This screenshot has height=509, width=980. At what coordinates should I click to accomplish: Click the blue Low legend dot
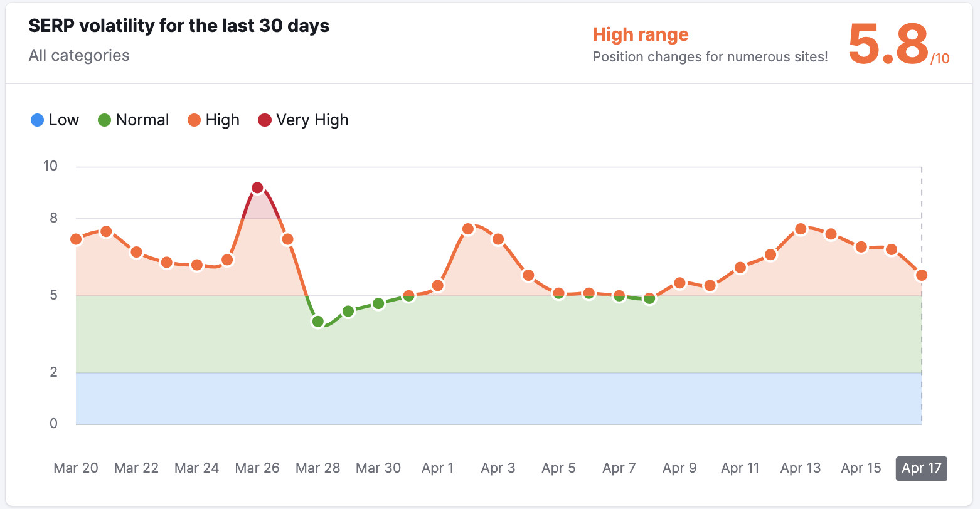[x=38, y=120]
